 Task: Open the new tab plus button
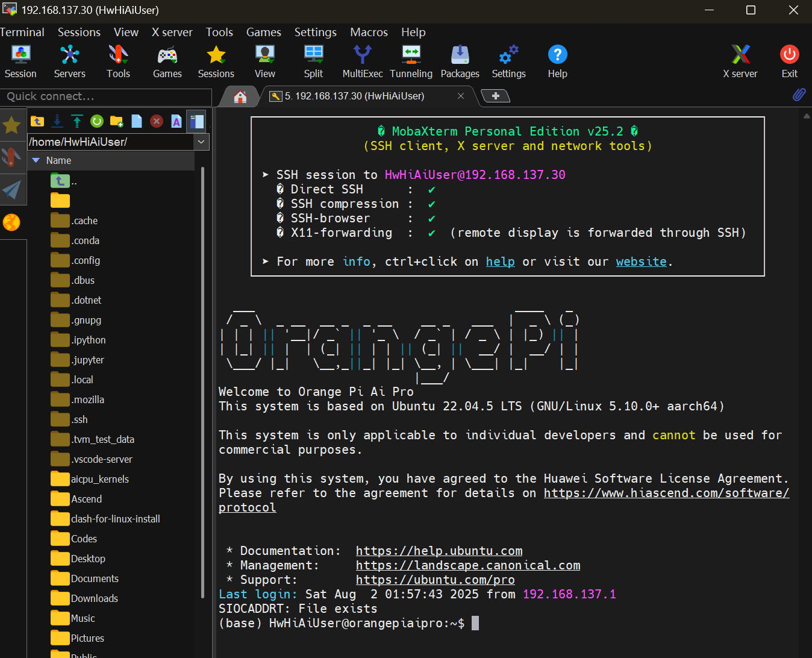pyautogui.click(x=495, y=96)
